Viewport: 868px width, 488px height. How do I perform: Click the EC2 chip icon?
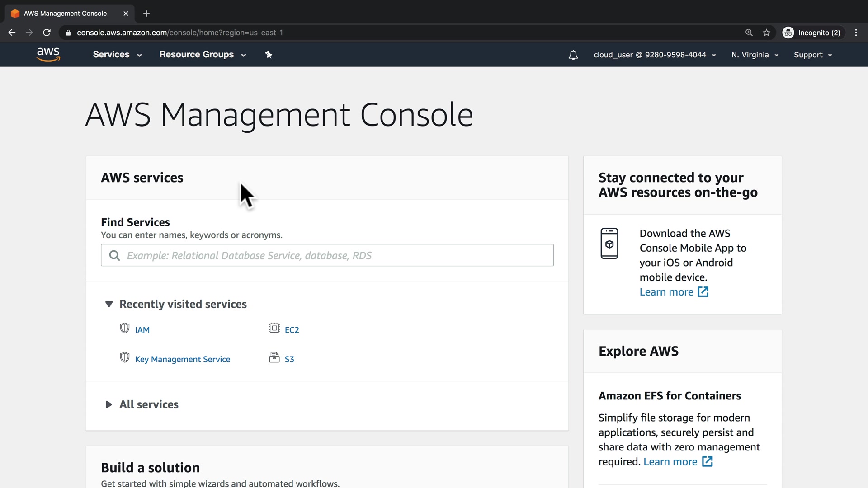pyautogui.click(x=274, y=328)
